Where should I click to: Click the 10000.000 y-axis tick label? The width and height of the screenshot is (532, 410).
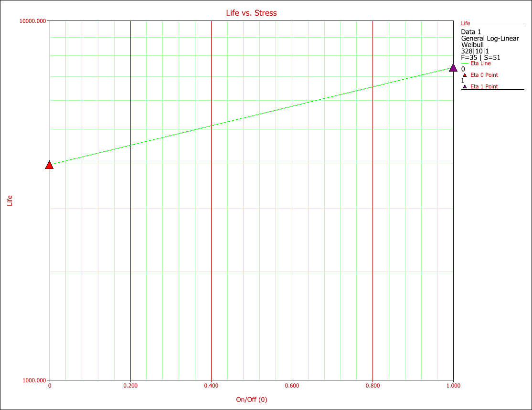coord(33,21)
